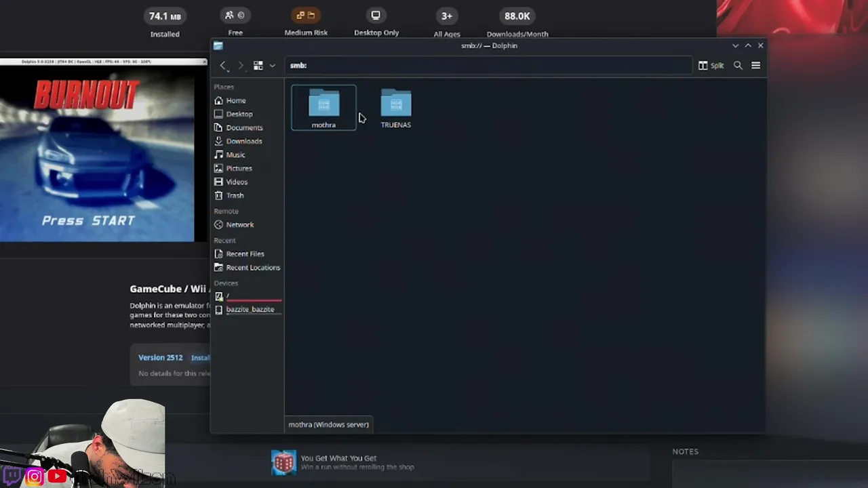This screenshot has width=868, height=488.
Task: Click the Medium Risk badge
Action: pyautogui.click(x=306, y=22)
